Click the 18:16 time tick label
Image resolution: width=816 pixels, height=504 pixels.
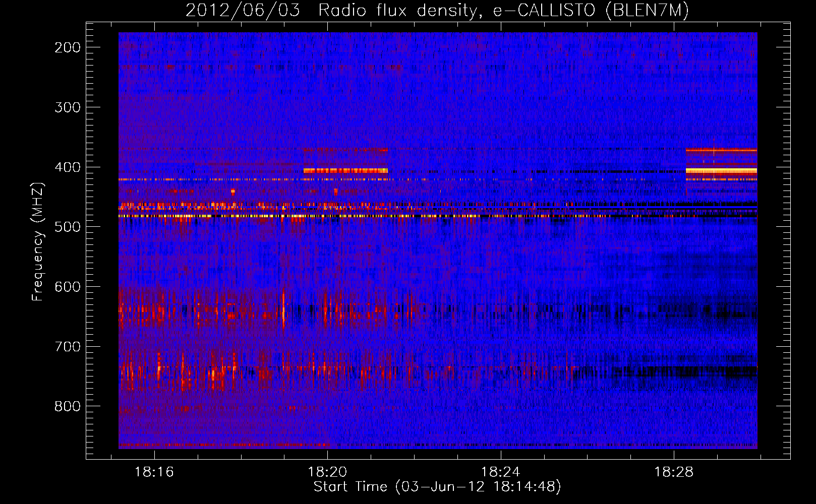[x=154, y=472]
